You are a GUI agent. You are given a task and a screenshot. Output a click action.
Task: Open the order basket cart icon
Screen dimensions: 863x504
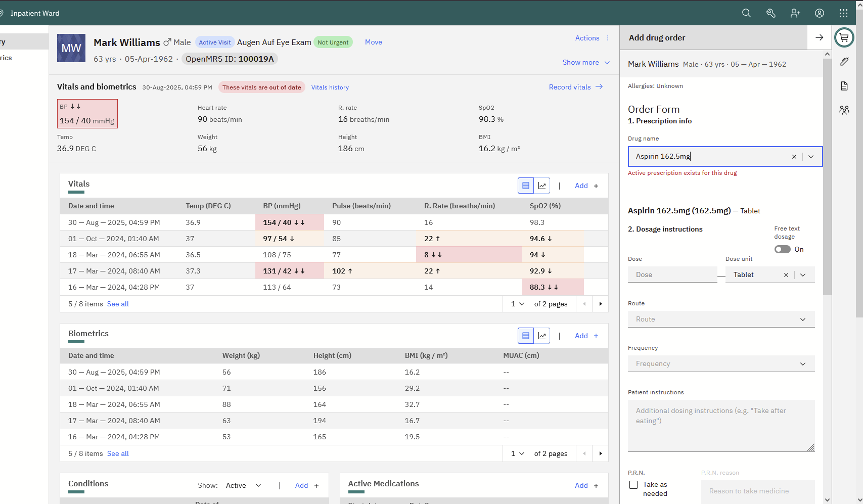(x=844, y=37)
